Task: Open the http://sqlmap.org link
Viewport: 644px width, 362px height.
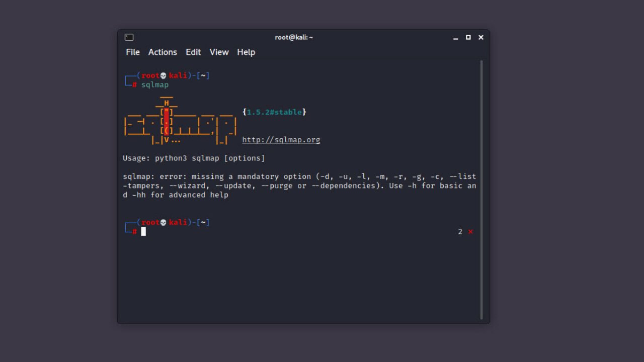Action: (x=281, y=140)
